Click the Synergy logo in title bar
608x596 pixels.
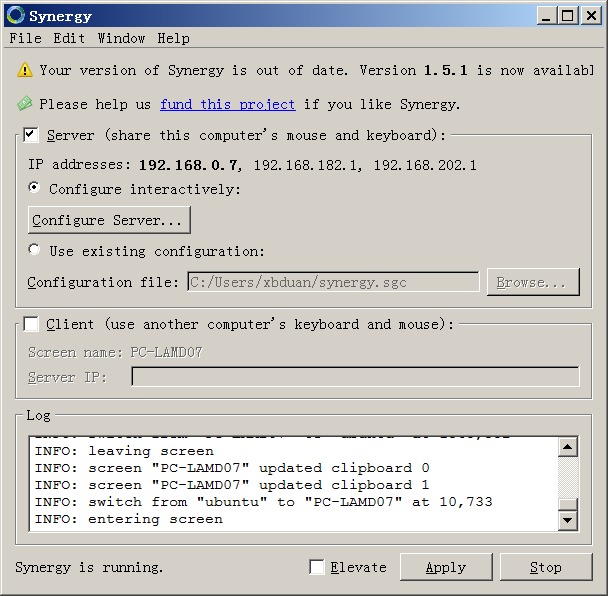(x=16, y=16)
